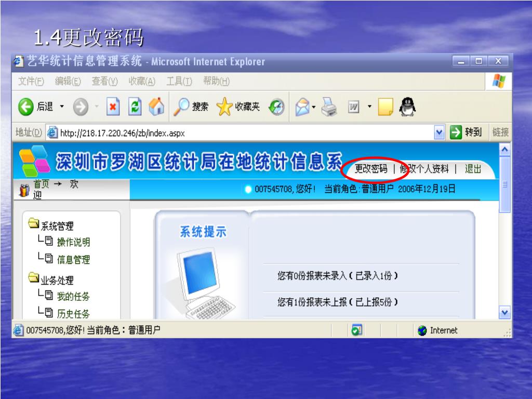532x399 pixels.
Task: Click the vertical scrollbar thumb
Action: click(504, 184)
